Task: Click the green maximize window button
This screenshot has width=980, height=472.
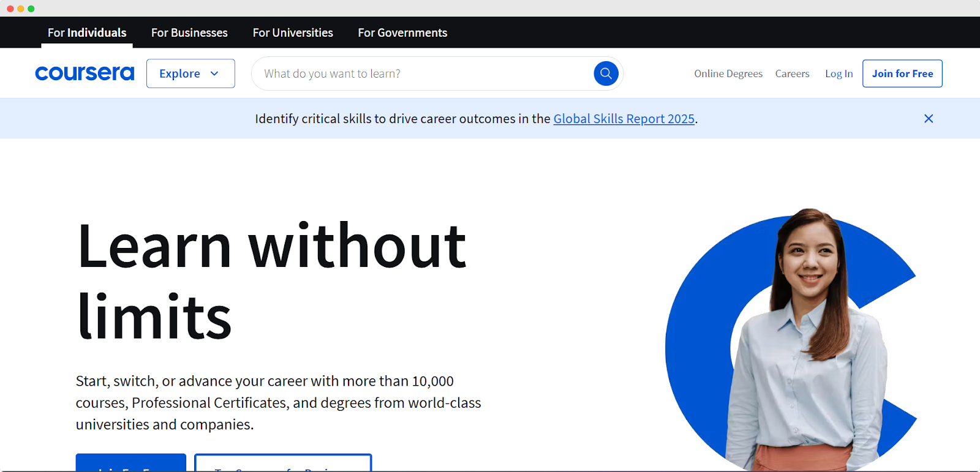Action: point(31,9)
